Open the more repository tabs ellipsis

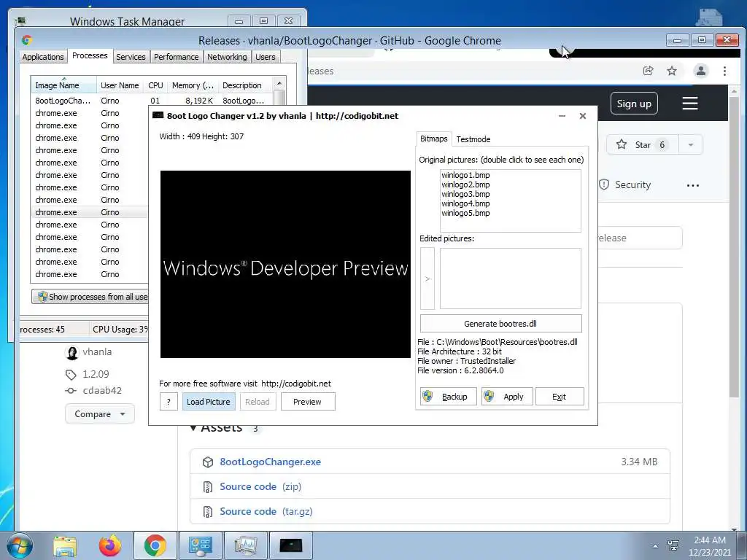coord(693,185)
